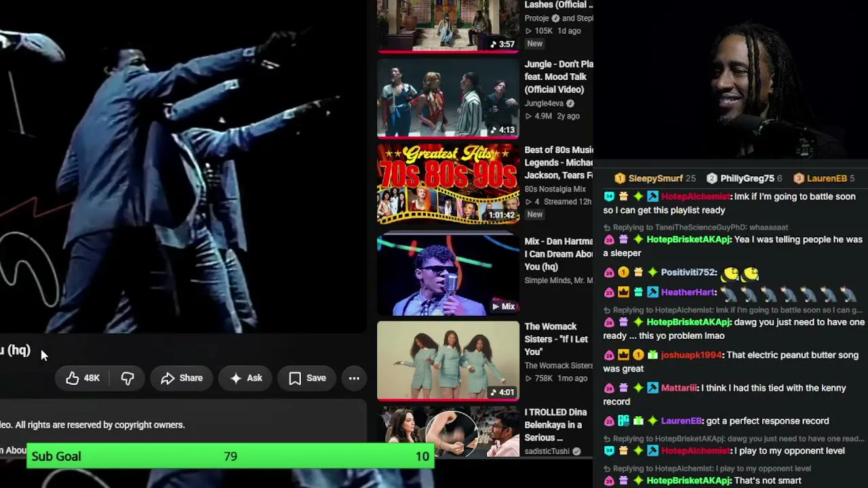Click SleepySmurf in the chat leaderboard

click(x=655, y=178)
